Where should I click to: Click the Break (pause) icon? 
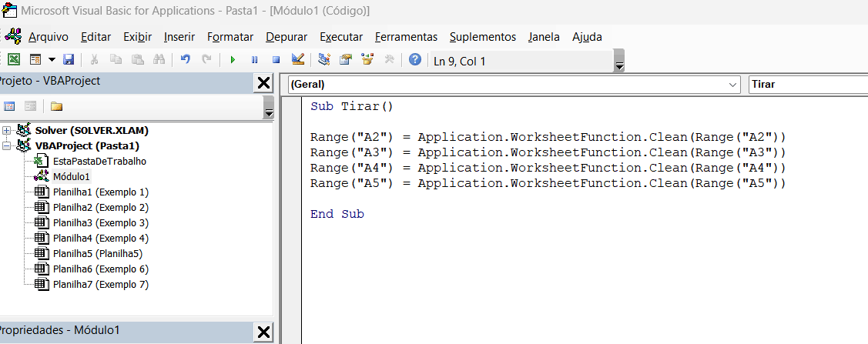pyautogui.click(x=254, y=60)
